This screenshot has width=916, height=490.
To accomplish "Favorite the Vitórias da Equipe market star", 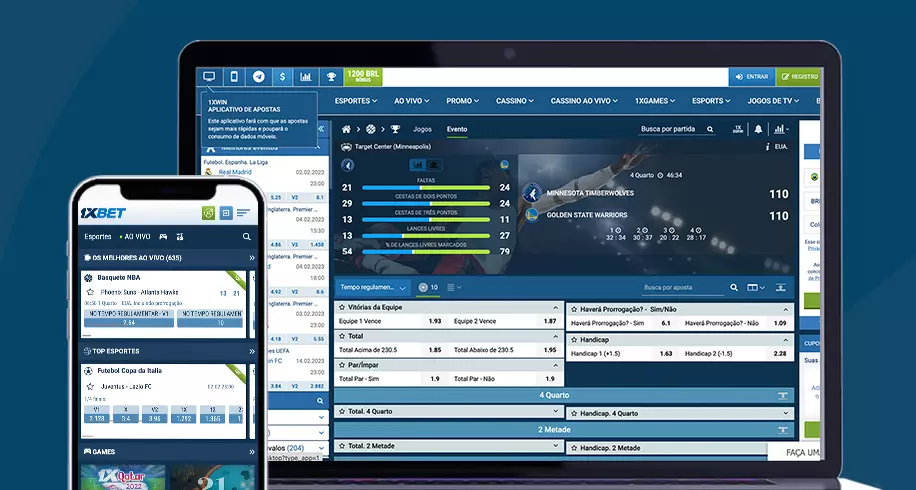I will pos(342,307).
